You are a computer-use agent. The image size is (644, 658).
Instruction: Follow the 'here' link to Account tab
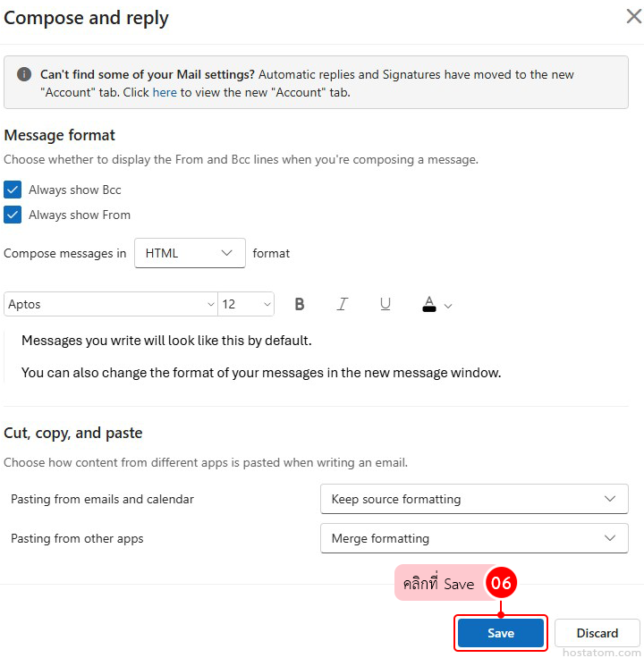click(x=165, y=92)
